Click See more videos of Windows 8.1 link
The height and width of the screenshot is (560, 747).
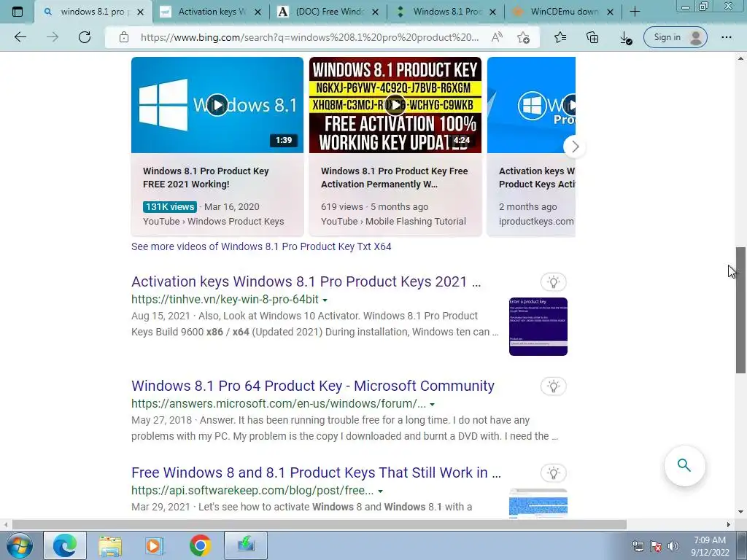pyautogui.click(x=261, y=246)
